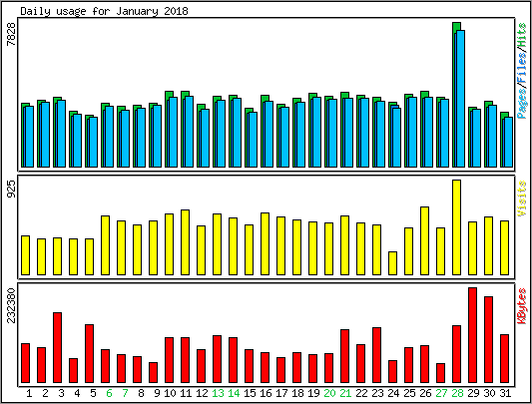532x404 pixels.
Task: Click day label 1 on the axis
Action: [x=29, y=393]
